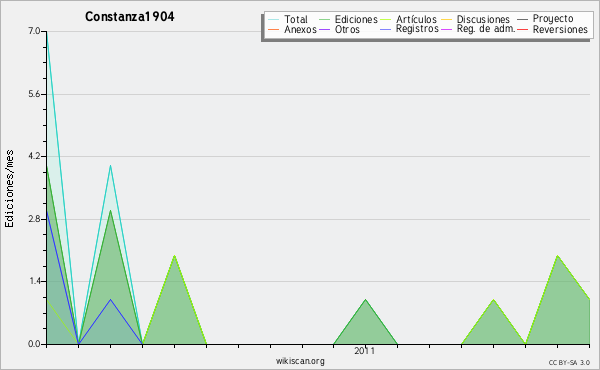
Task: Click the wikiscan.org text
Action: tap(300, 361)
